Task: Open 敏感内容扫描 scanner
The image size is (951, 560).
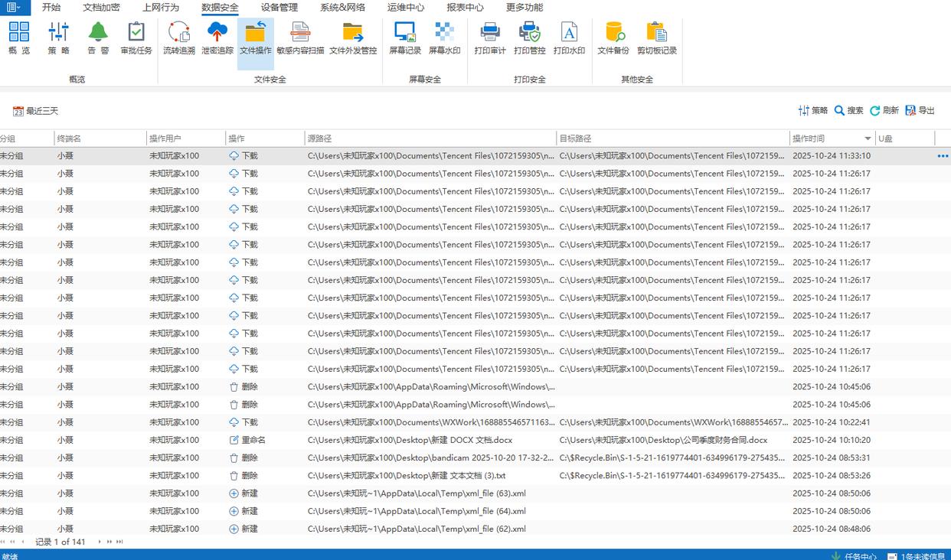Action: [299, 38]
